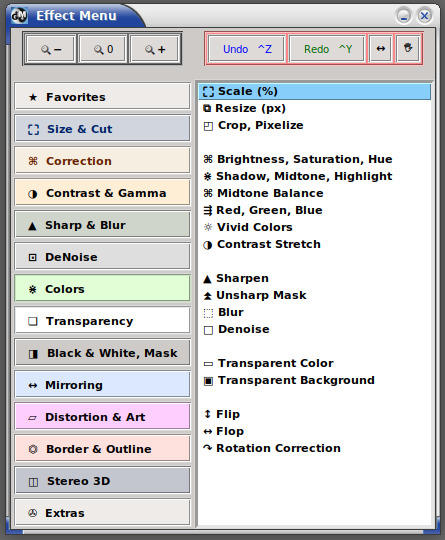Open the Border & Outline category
The height and width of the screenshot is (540, 445).
pos(102,449)
